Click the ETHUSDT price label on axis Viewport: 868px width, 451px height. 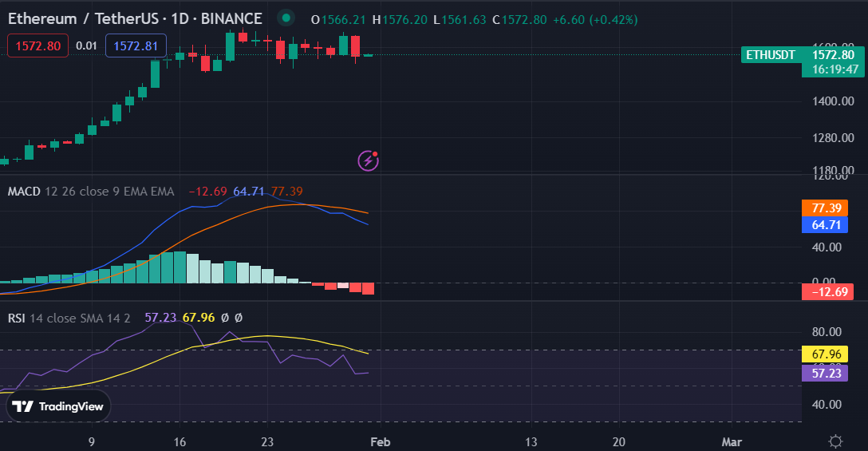771,55
